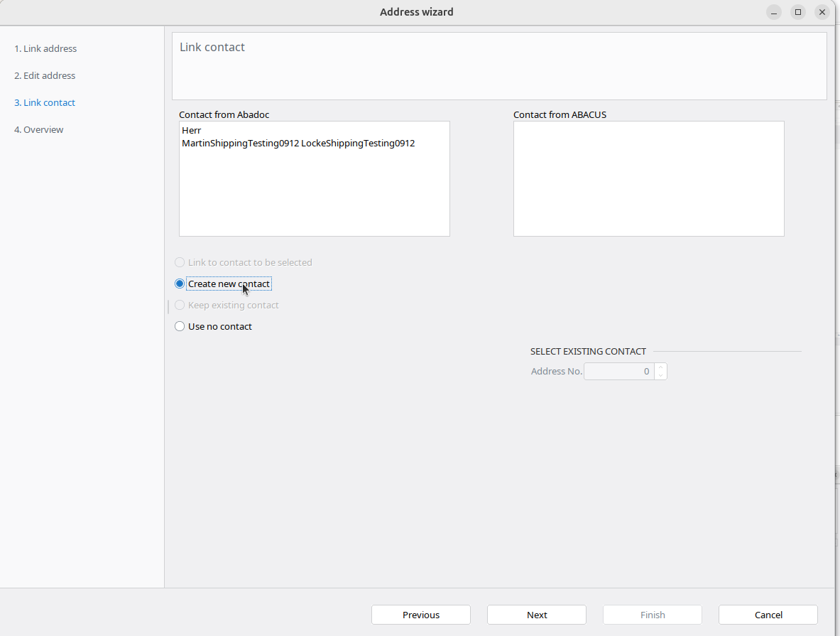Close the Address wizard window
The width and height of the screenshot is (840, 636).
(822, 12)
